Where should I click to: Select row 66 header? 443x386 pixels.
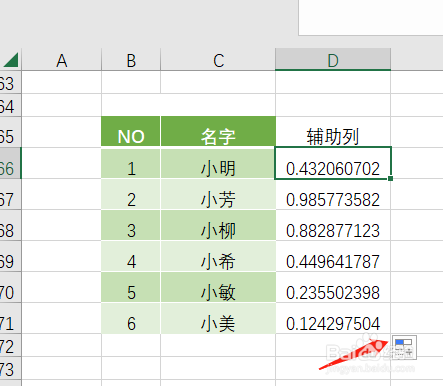[10, 163]
